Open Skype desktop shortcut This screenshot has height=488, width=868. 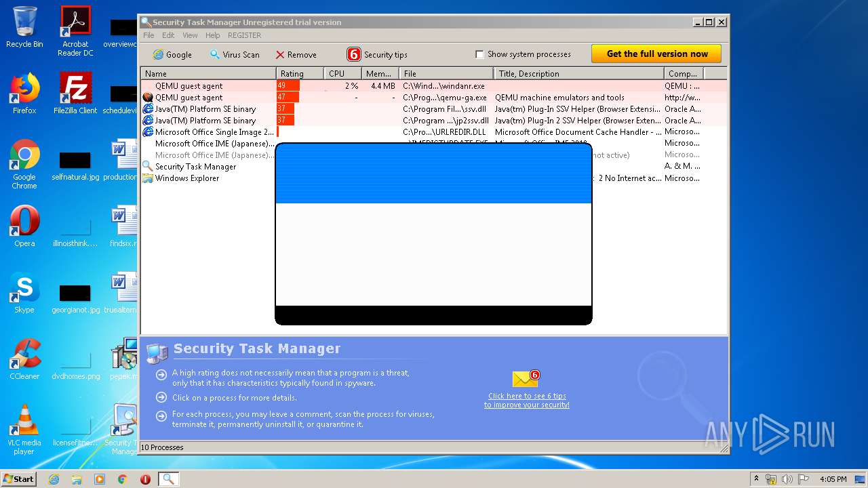pyautogui.click(x=24, y=293)
